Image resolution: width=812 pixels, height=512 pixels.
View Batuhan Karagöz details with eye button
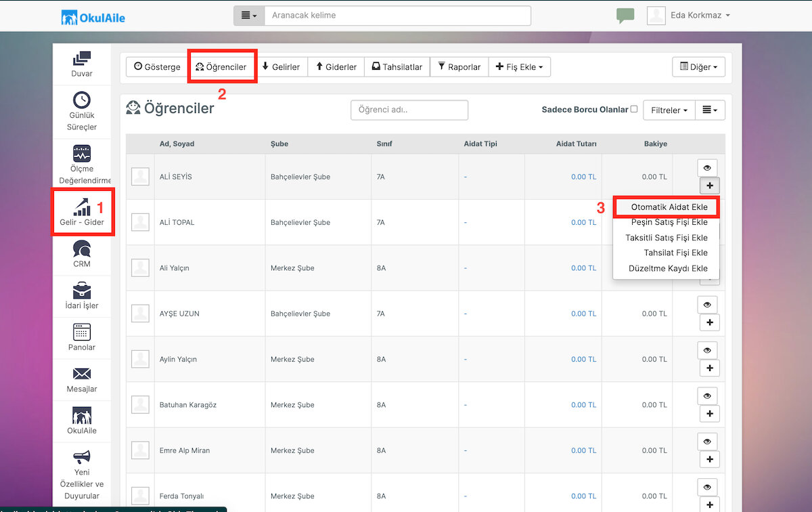coord(707,396)
